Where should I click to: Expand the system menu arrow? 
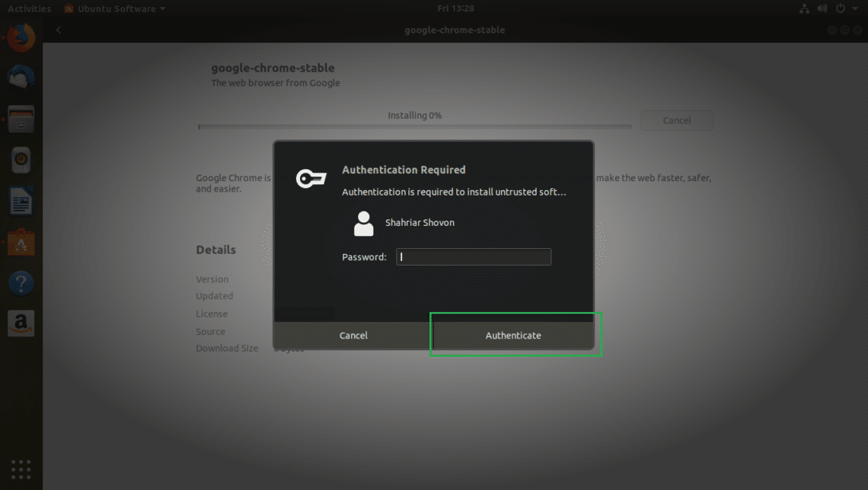click(855, 8)
